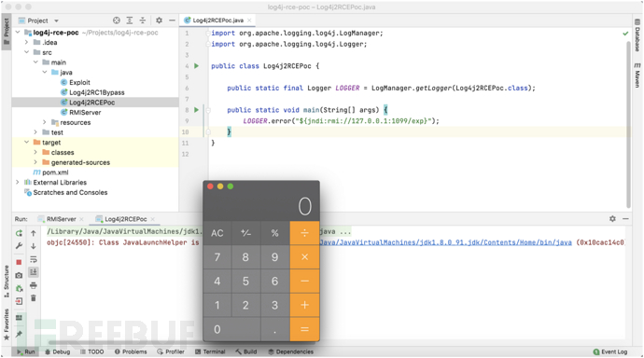Print console output using printer icon
Image resolution: width=644 pixels, height=358 pixels.
(34, 285)
